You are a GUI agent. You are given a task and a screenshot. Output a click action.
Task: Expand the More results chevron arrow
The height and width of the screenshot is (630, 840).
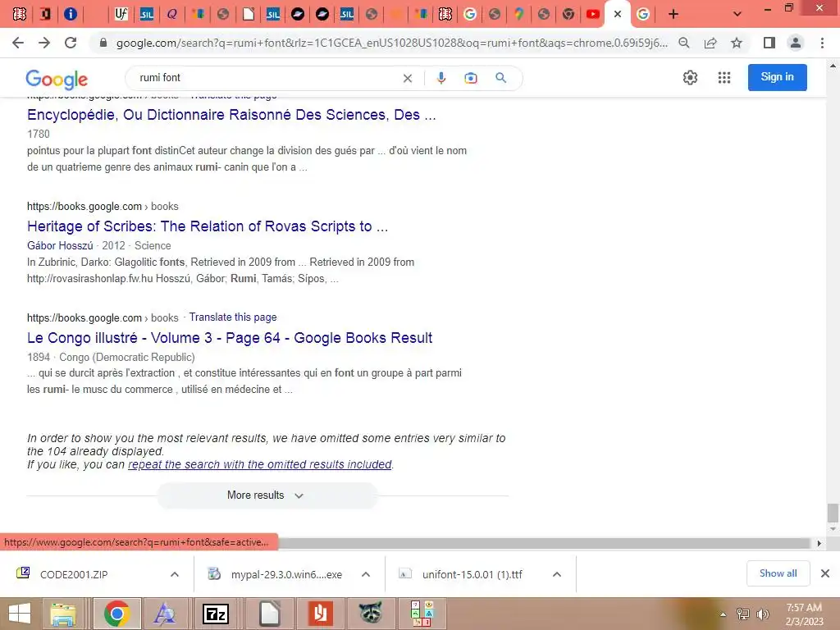(x=299, y=496)
